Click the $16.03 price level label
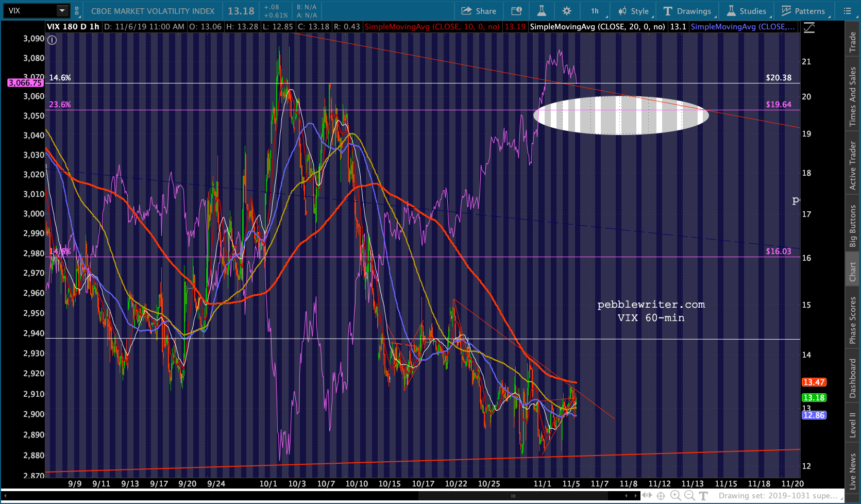Image resolution: width=861 pixels, height=504 pixels. pyautogui.click(x=779, y=251)
